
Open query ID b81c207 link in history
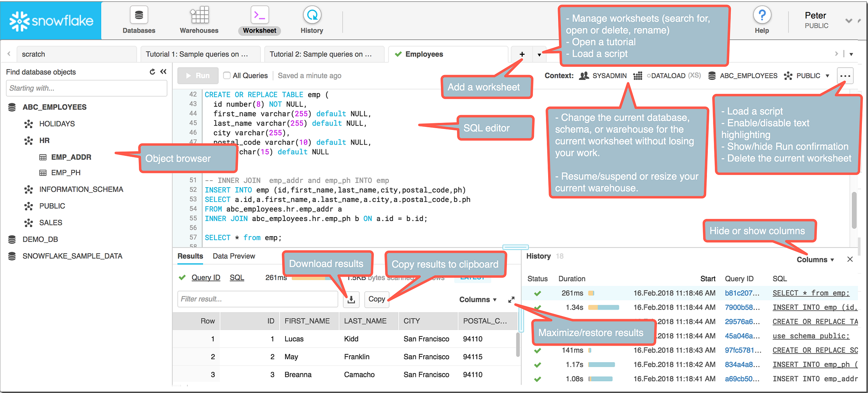coord(742,293)
